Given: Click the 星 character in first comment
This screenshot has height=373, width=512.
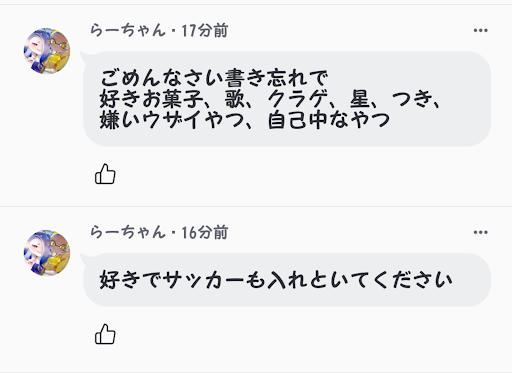Looking at the screenshot, I should tap(359, 99).
